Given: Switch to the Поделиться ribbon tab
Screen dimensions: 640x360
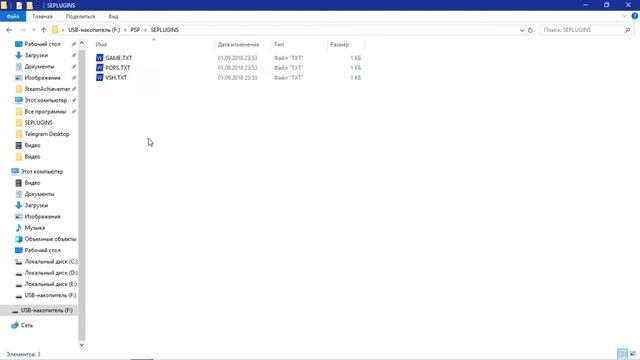Looking at the screenshot, I should [x=80, y=16].
